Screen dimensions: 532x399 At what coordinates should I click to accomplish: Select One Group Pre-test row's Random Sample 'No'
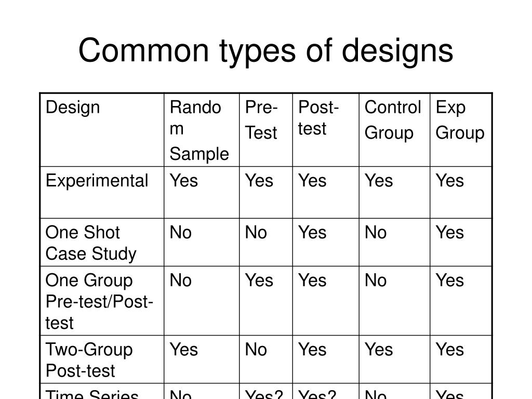coord(202,301)
